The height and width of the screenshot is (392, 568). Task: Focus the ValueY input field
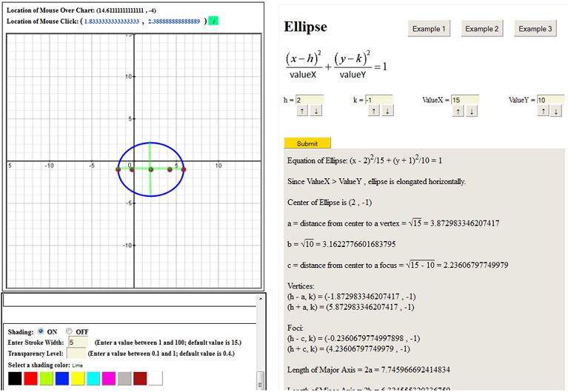(x=550, y=100)
